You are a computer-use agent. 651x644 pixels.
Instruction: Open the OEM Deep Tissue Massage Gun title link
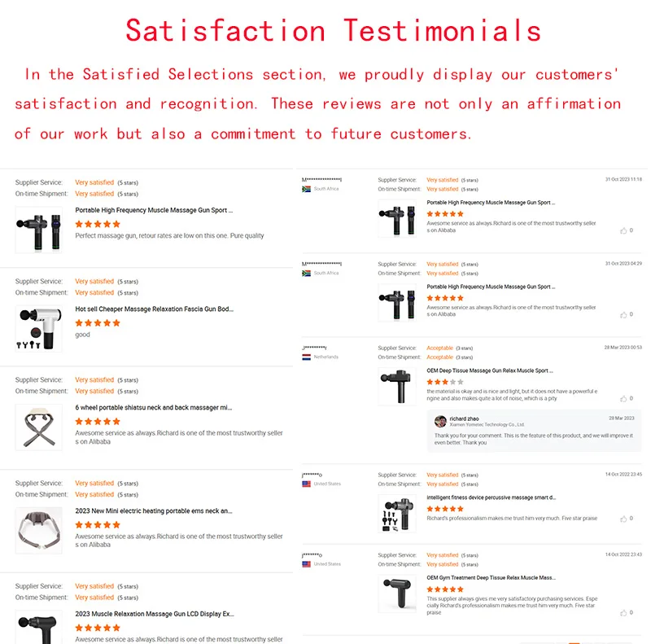pos(489,370)
